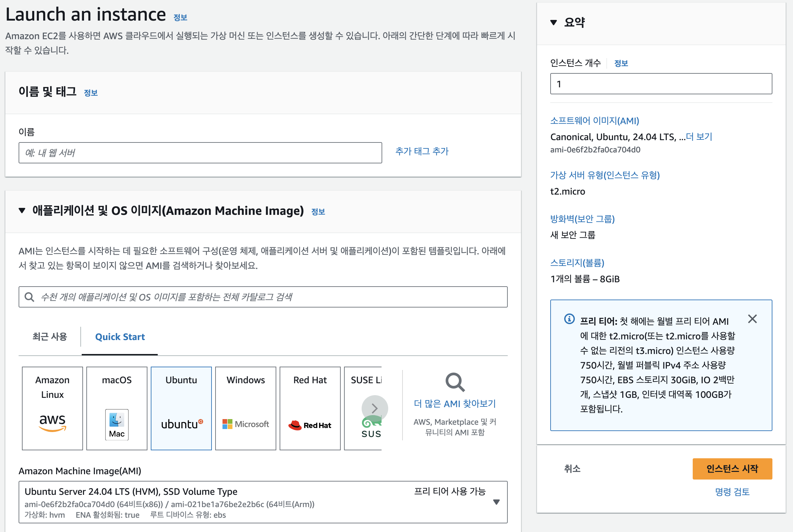Click the 새 보안 그룹 text
Viewport: 793px width, 532px height.
point(573,235)
